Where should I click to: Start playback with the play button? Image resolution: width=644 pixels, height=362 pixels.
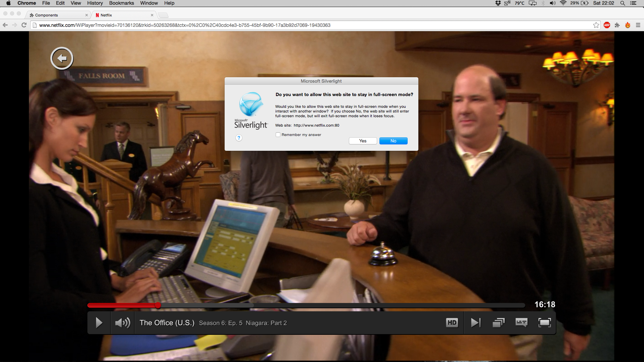pos(99,323)
